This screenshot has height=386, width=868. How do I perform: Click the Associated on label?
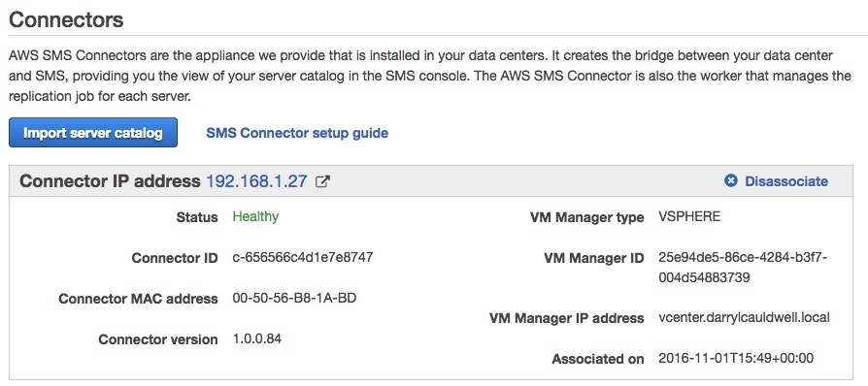(598, 360)
